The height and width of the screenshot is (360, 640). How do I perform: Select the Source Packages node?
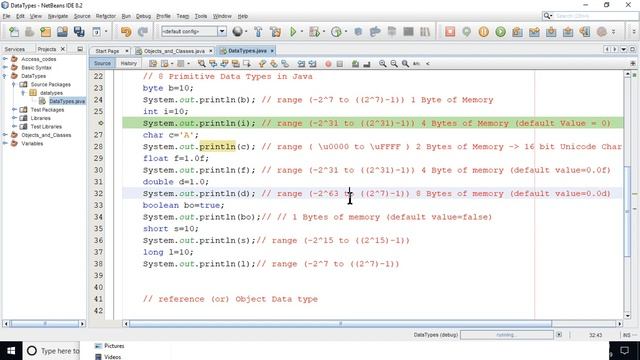51,84
